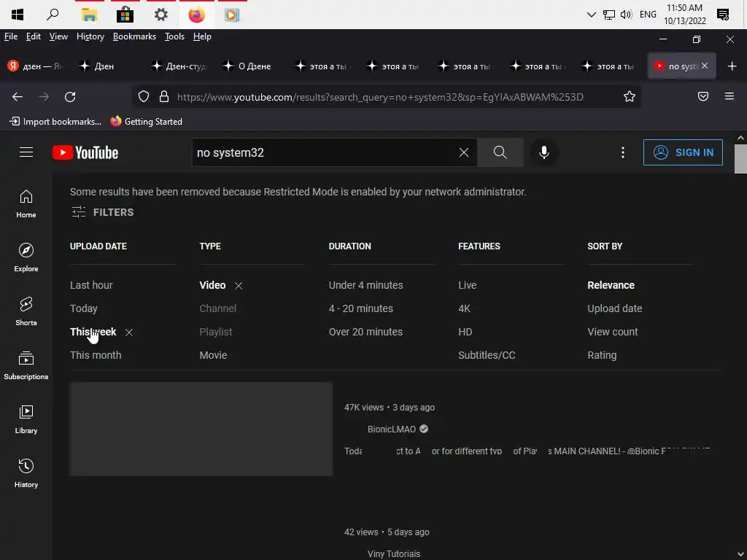Open the volume control in tray
This screenshot has height=560, width=747.
(625, 15)
